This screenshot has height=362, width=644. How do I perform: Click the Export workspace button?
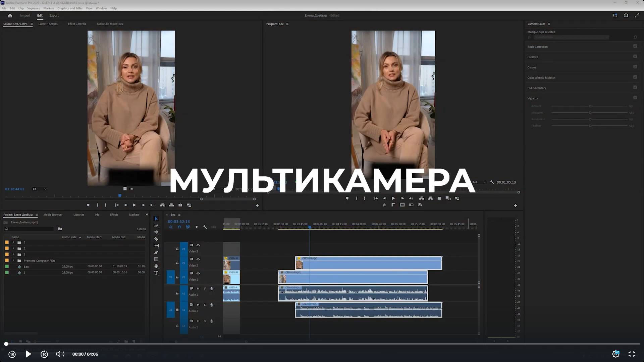point(54,15)
